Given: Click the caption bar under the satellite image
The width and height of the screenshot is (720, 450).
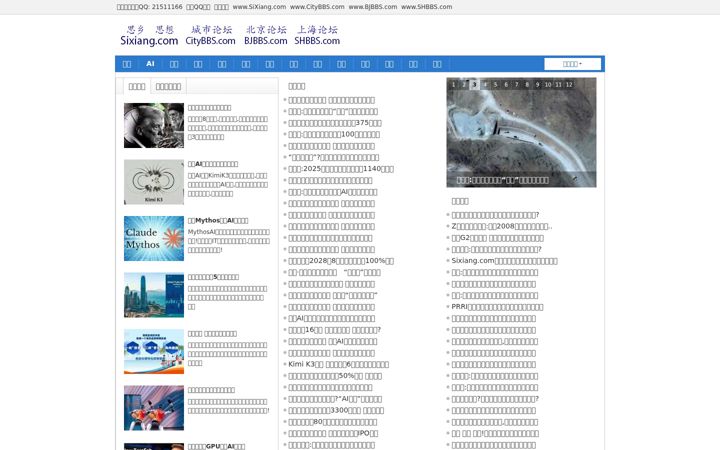Looking at the screenshot, I should [521, 180].
